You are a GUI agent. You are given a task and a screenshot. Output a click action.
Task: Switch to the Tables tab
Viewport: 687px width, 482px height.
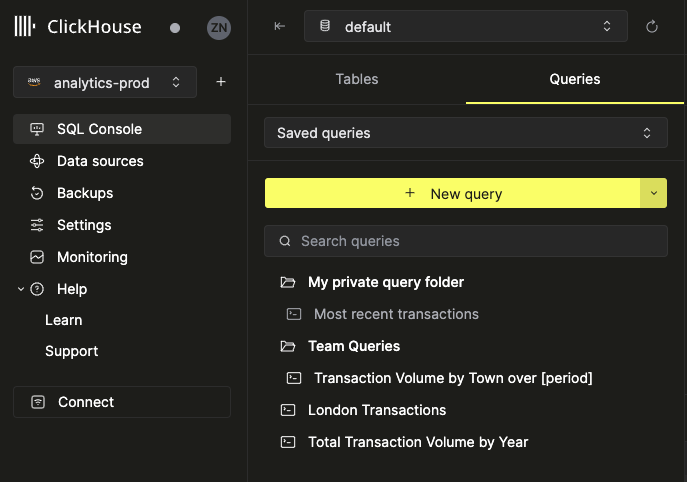pyautogui.click(x=357, y=79)
